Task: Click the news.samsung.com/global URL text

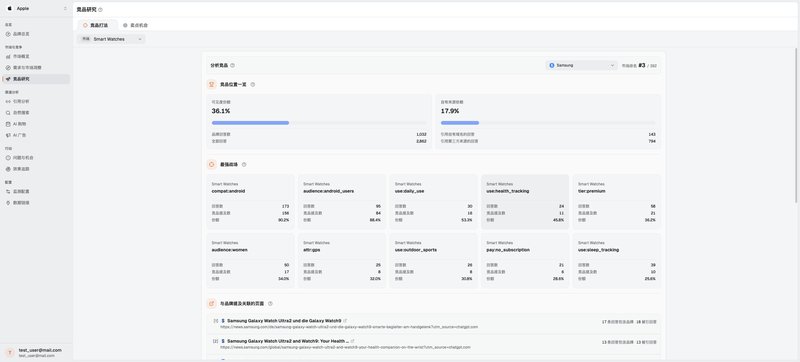Action: pos(345,347)
